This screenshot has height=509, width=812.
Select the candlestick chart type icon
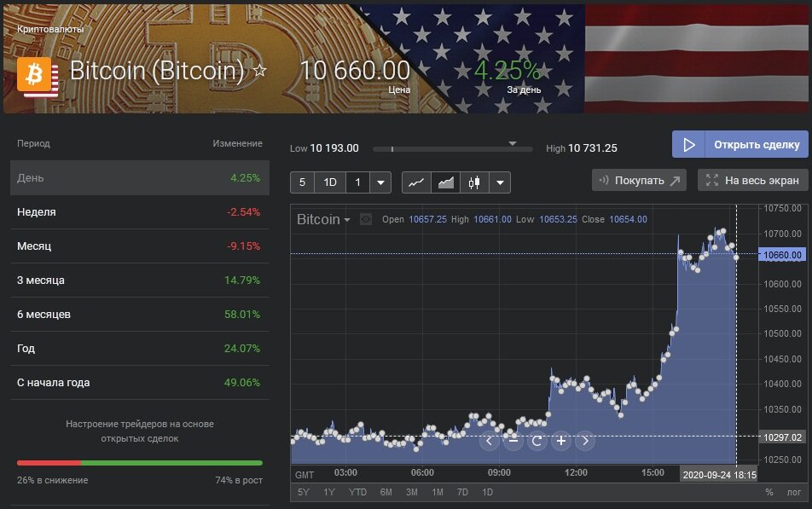[x=474, y=182]
